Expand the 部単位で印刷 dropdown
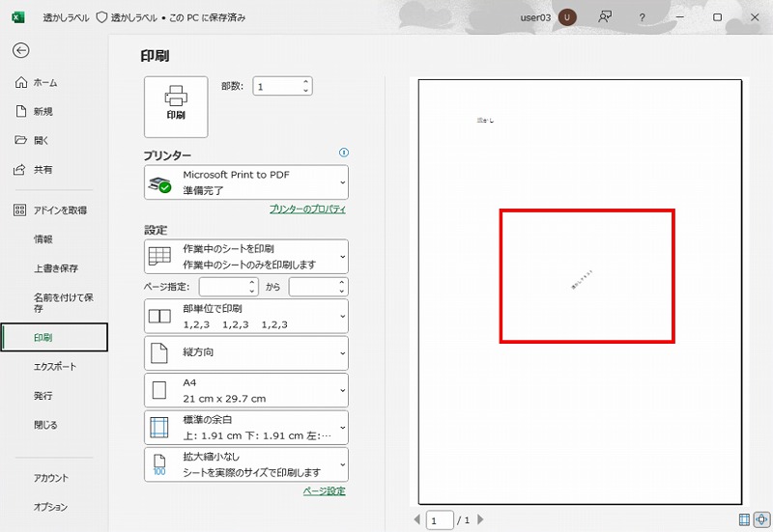Image resolution: width=773 pixels, height=532 pixels. point(246,317)
